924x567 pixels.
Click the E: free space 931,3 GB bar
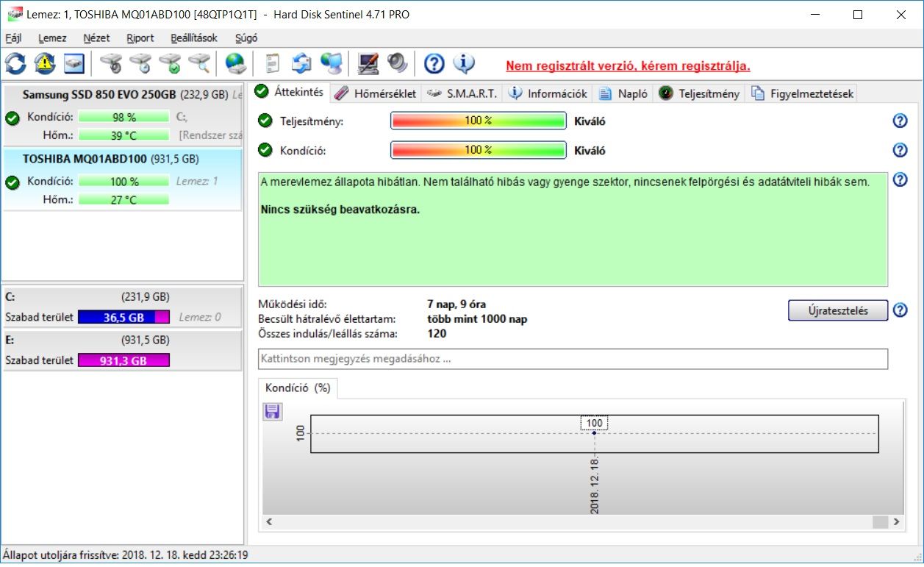123,360
